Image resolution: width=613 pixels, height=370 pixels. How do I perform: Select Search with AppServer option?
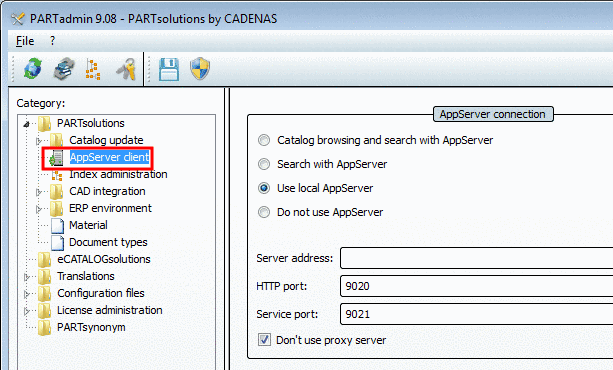click(264, 164)
